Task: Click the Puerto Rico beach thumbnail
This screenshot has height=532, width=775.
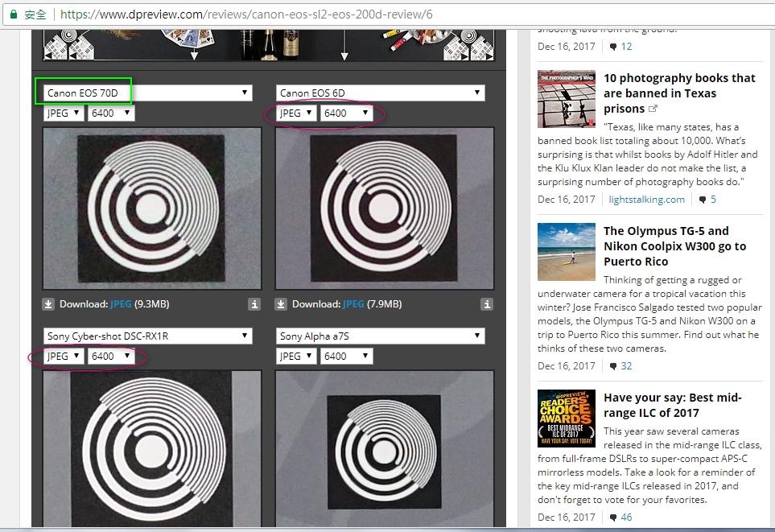Action: point(567,252)
